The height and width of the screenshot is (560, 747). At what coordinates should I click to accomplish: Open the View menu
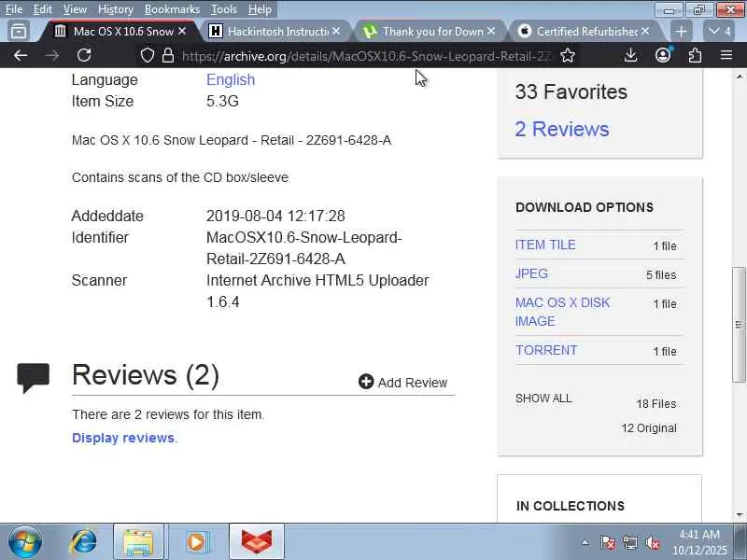point(75,9)
